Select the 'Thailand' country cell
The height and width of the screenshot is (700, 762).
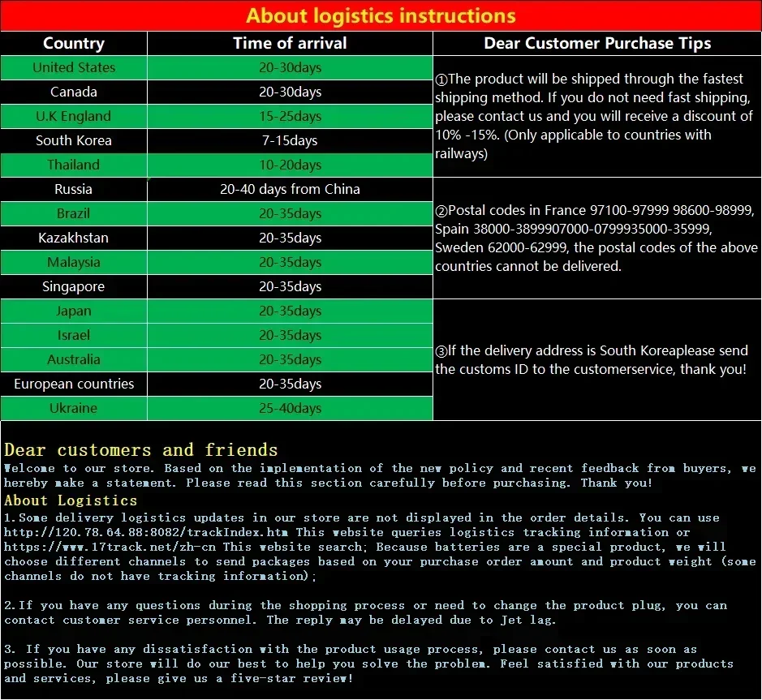[74, 165]
